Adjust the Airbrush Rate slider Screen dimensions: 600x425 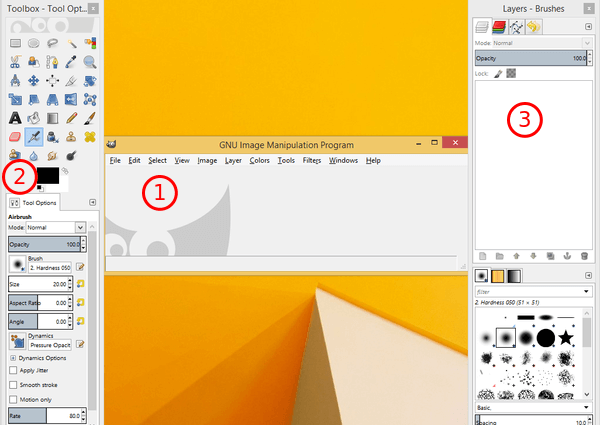tap(47, 416)
